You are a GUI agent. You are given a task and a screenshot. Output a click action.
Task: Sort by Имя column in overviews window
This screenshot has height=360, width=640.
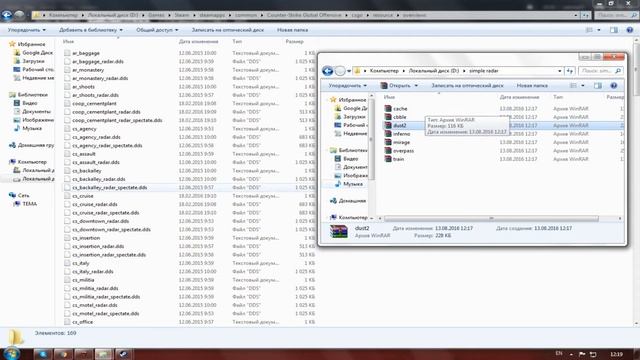point(69,41)
